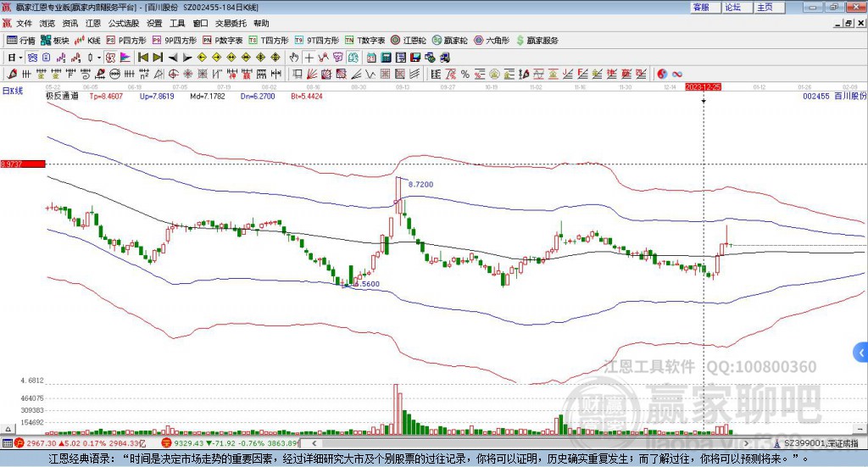
Task: Click the 极反通道 indicator name
Action: 62,96
